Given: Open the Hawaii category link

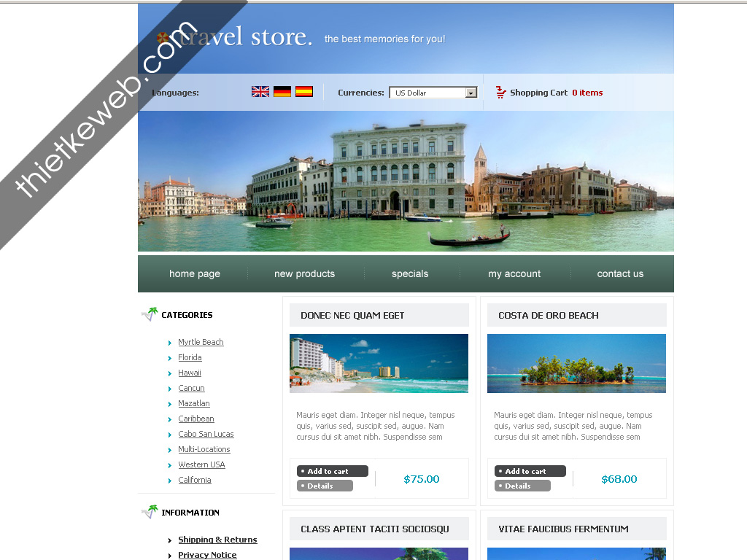Looking at the screenshot, I should (x=190, y=373).
